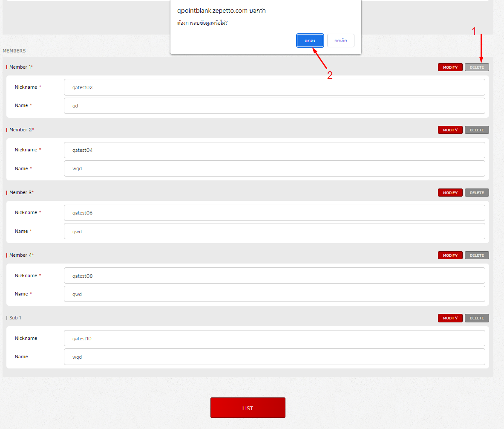Click MODIFY for Member 4
Screen dimensions: 504x429
pos(450,255)
